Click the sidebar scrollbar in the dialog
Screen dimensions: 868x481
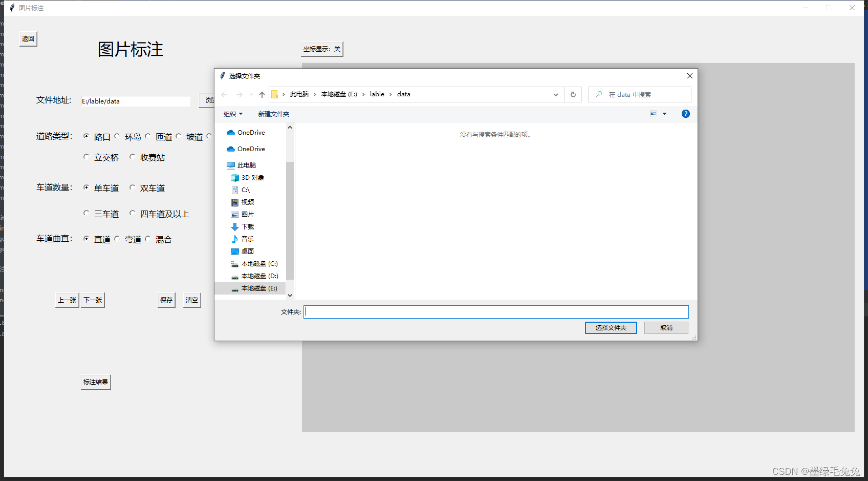[290, 215]
